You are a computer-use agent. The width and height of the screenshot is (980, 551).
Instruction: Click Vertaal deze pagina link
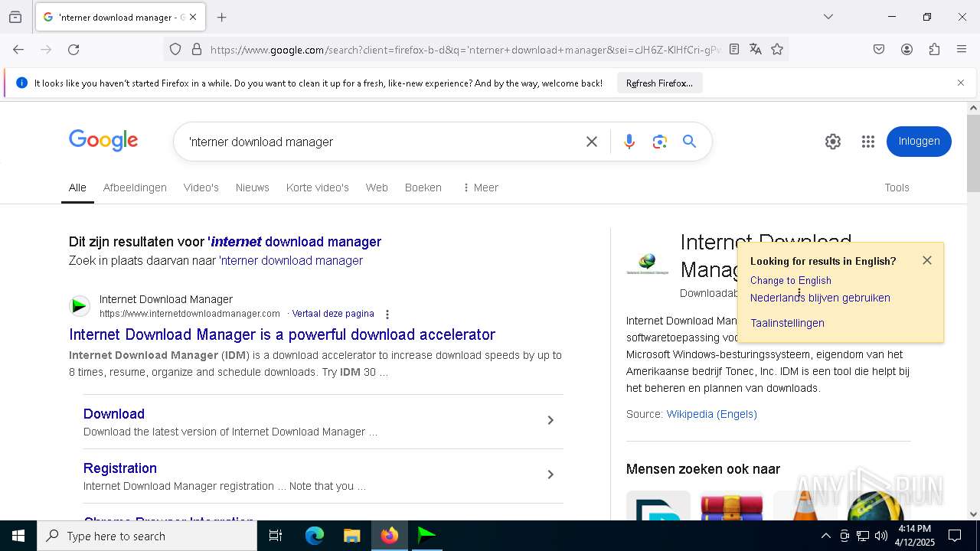[333, 314]
